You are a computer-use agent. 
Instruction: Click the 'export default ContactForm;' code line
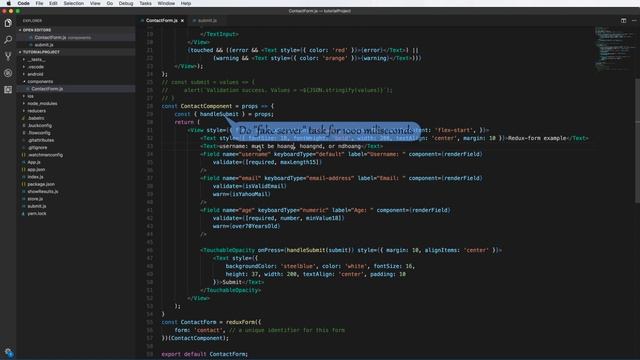pyautogui.click(x=204, y=354)
